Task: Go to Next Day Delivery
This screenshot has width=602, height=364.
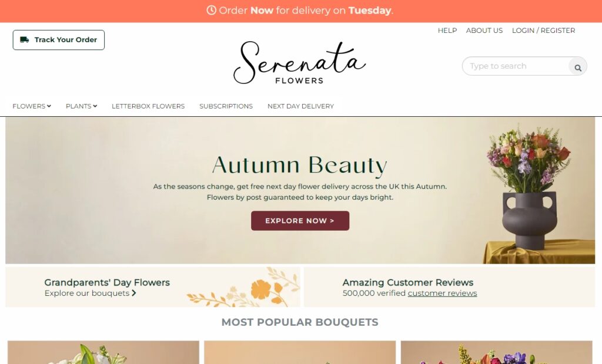Action: (300, 106)
